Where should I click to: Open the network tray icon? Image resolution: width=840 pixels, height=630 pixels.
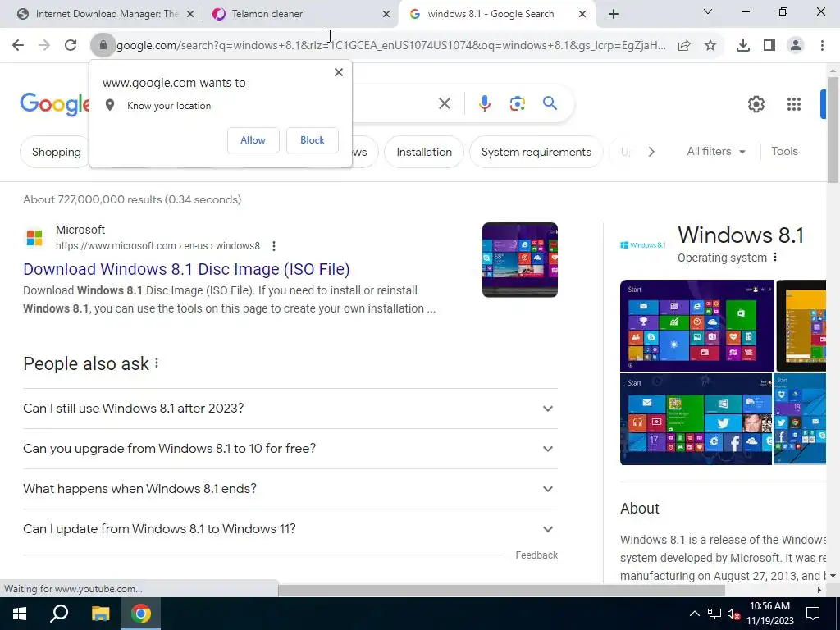click(x=714, y=614)
